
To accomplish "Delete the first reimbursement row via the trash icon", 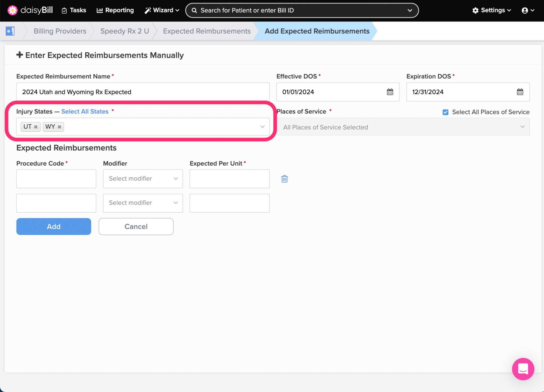I will [x=284, y=179].
